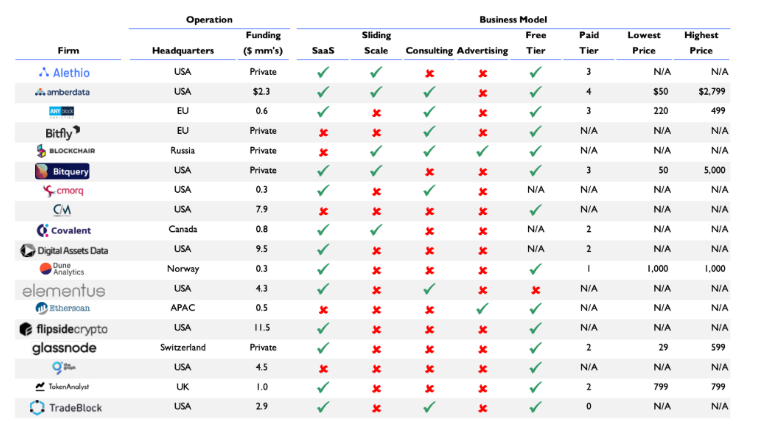Toggle Blockchair's Advertising green checkmark

coord(482,151)
